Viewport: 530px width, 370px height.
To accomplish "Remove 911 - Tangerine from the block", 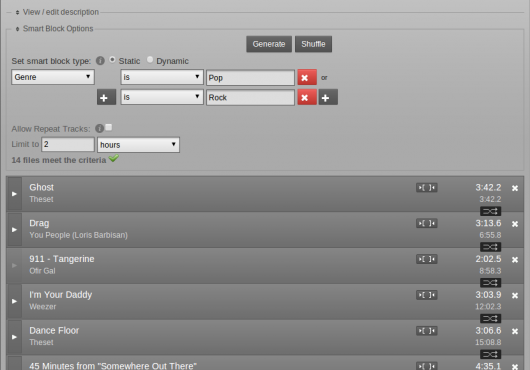I will pos(515,260).
